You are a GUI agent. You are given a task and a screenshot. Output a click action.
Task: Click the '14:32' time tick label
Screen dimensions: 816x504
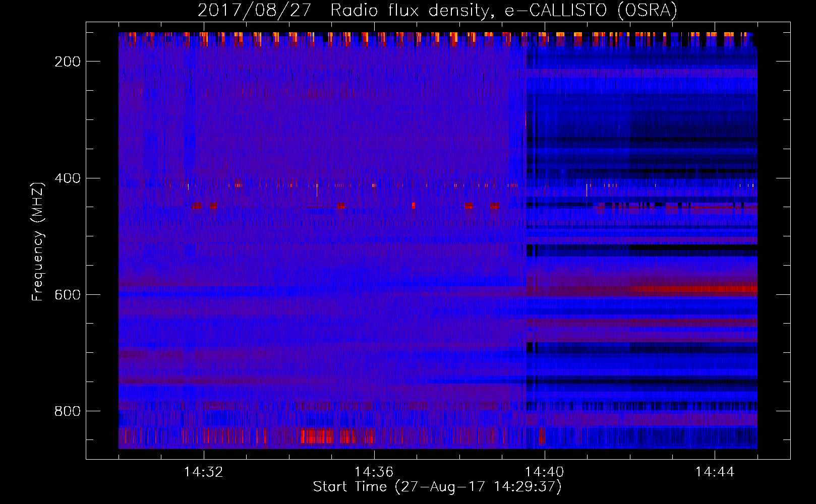point(204,472)
